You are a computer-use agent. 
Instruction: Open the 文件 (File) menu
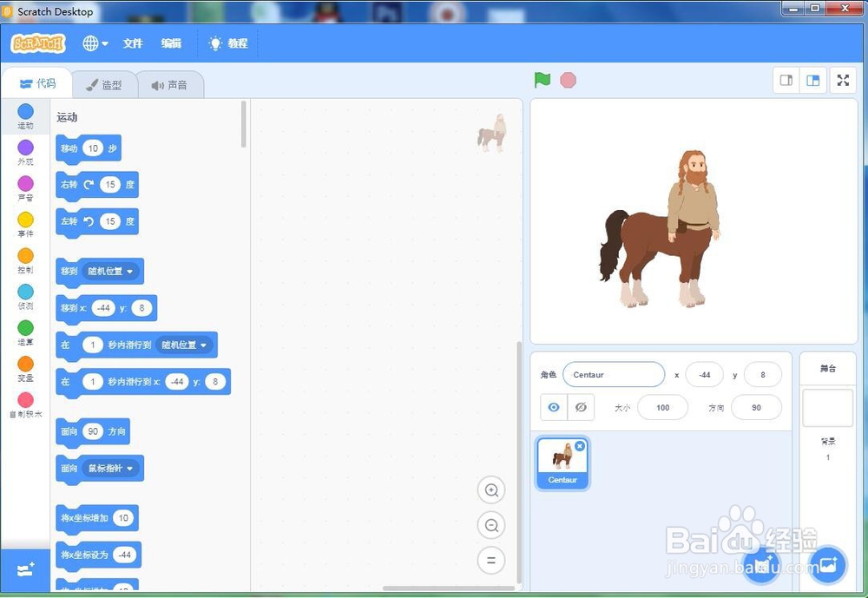tap(133, 43)
